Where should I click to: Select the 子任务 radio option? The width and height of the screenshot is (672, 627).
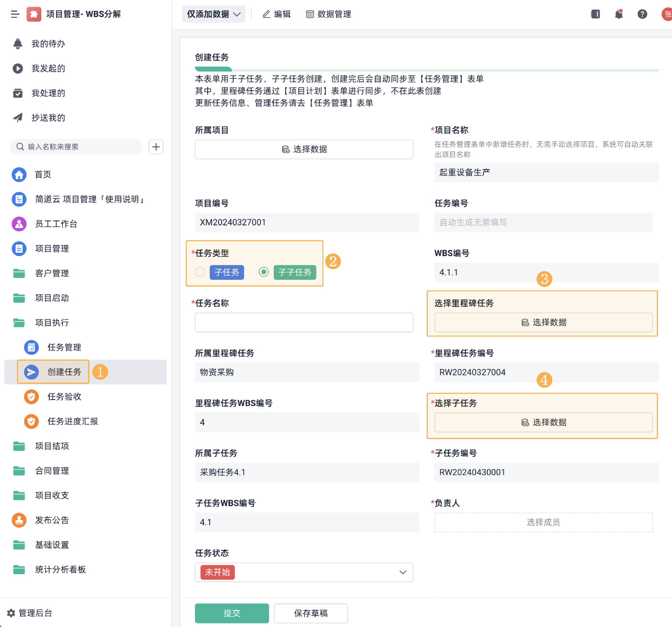(200, 272)
